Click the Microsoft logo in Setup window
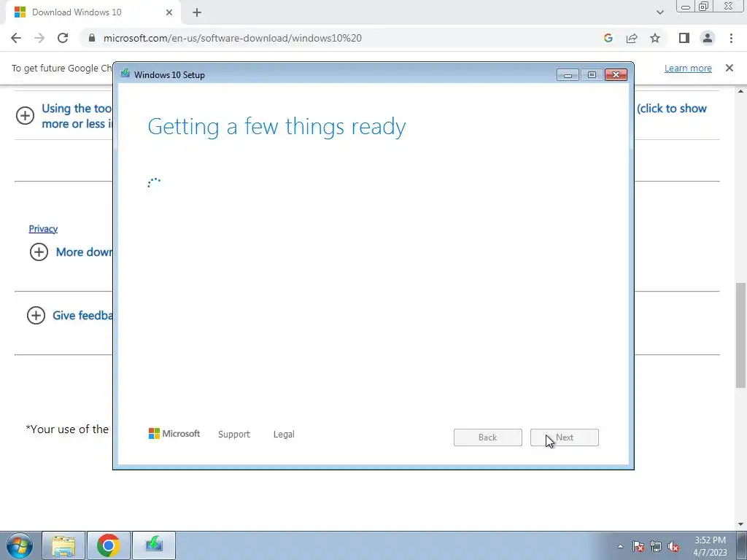 (x=174, y=434)
